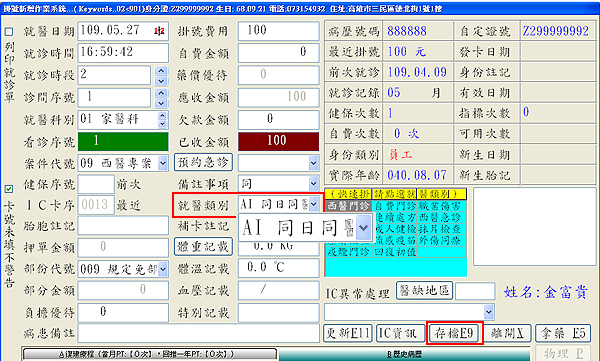Click the 血壓記載 field

coord(278,290)
